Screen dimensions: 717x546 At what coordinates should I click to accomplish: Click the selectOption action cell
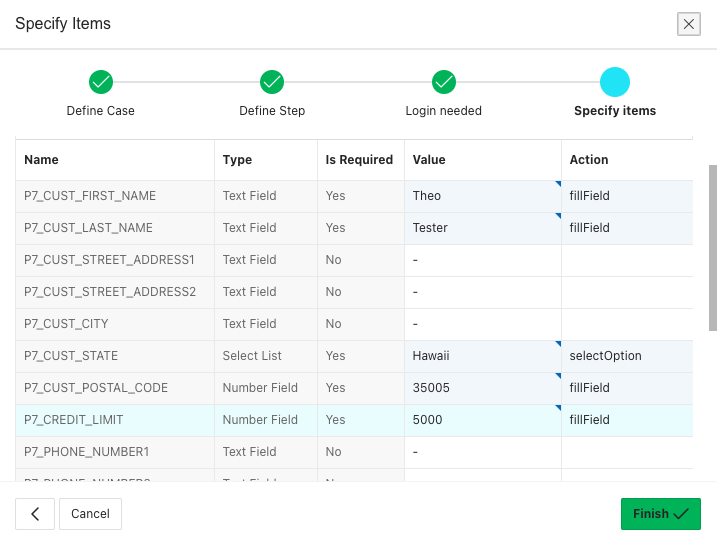point(627,356)
